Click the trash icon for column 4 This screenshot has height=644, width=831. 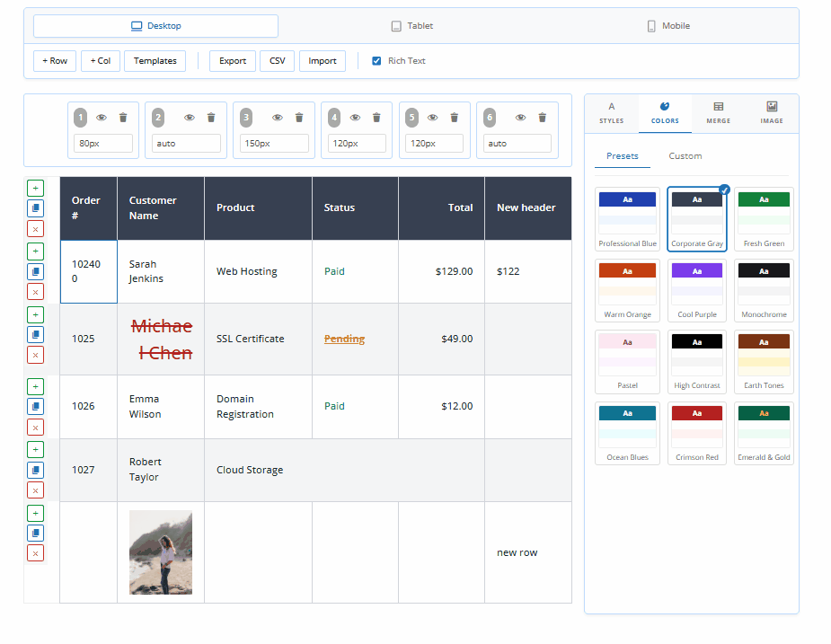pos(376,118)
